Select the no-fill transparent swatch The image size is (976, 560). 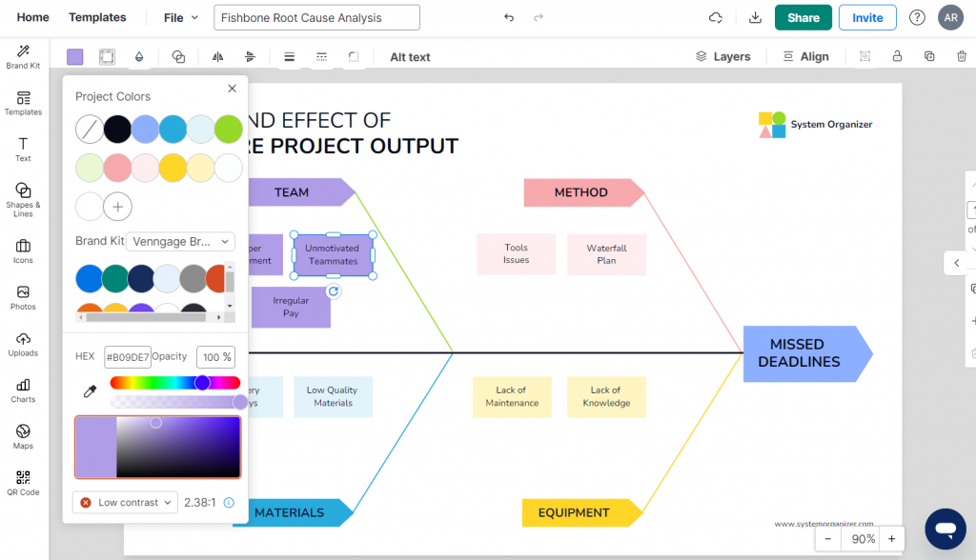[x=90, y=130]
